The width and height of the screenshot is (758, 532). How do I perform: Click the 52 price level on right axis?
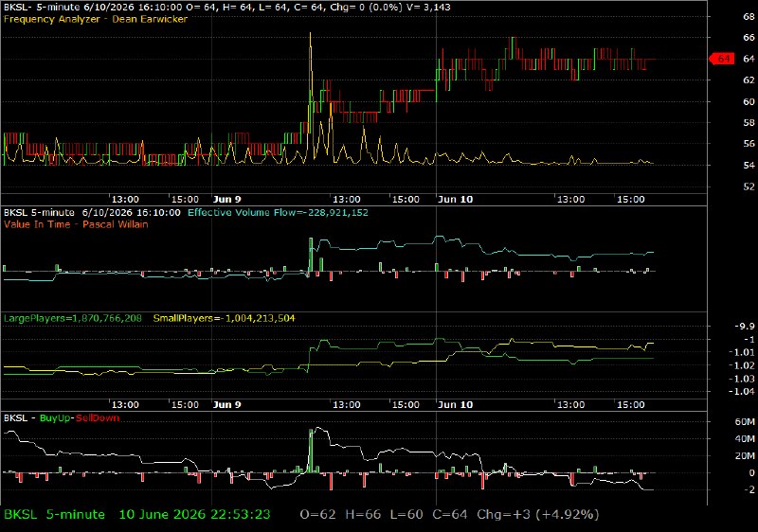(x=749, y=186)
